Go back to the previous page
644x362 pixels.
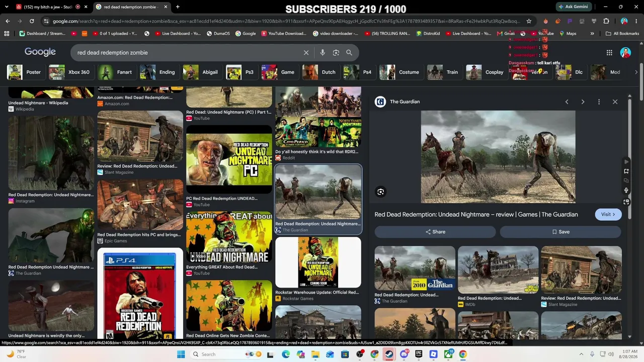pos(8,21)
